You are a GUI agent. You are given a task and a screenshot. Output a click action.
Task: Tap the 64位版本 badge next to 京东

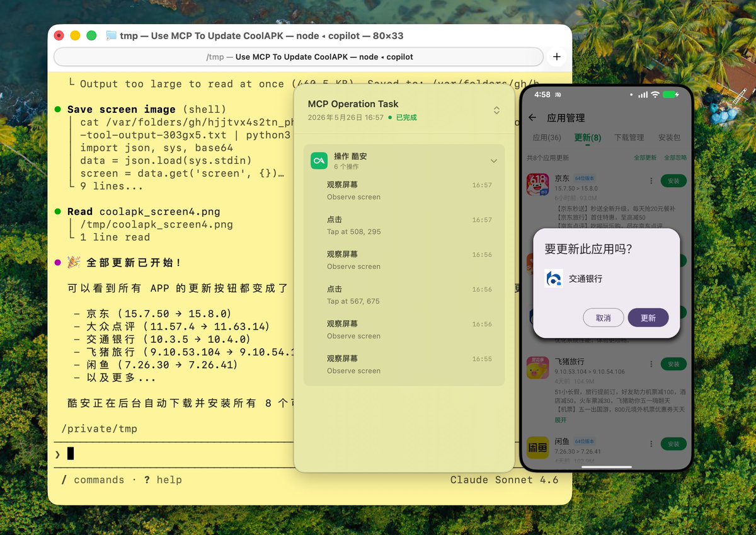pyautogui.click(x=584, y=178)
